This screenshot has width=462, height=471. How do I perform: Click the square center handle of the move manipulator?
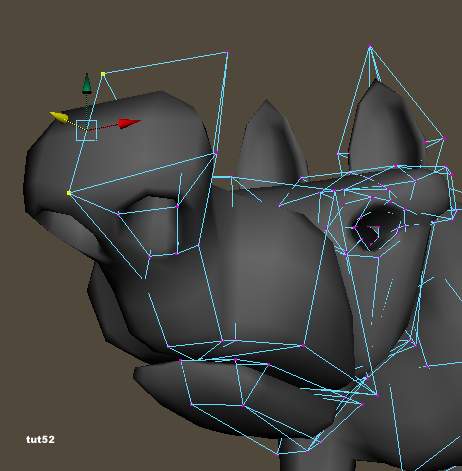click(x=86, y=130)
